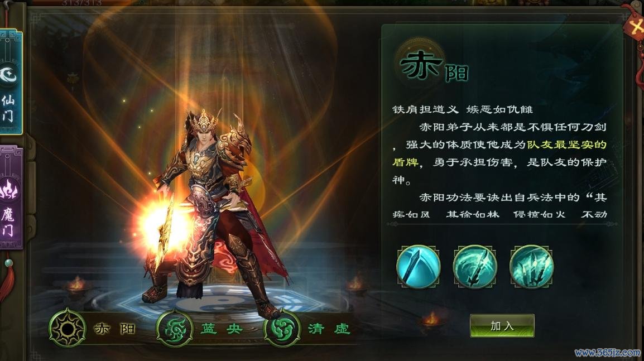644x361 pixels.
Task: Select the 清虚 sect text label
Action: pos(329,329)
